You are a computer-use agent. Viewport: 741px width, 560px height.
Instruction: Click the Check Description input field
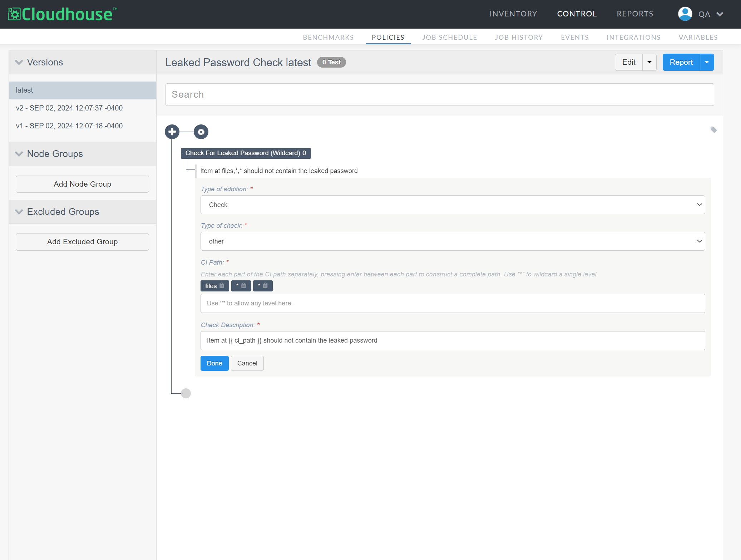coord(453,340)
